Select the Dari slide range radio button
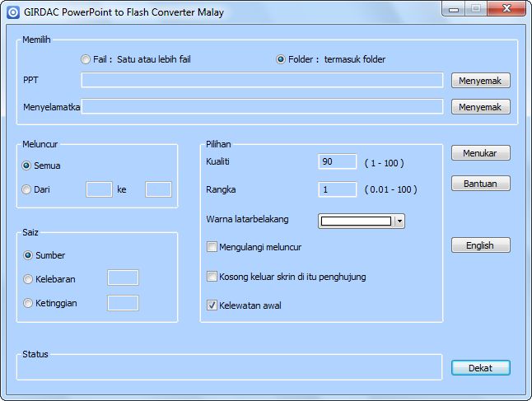The width and height of the screenshot is (532, 401). (26, 189)
